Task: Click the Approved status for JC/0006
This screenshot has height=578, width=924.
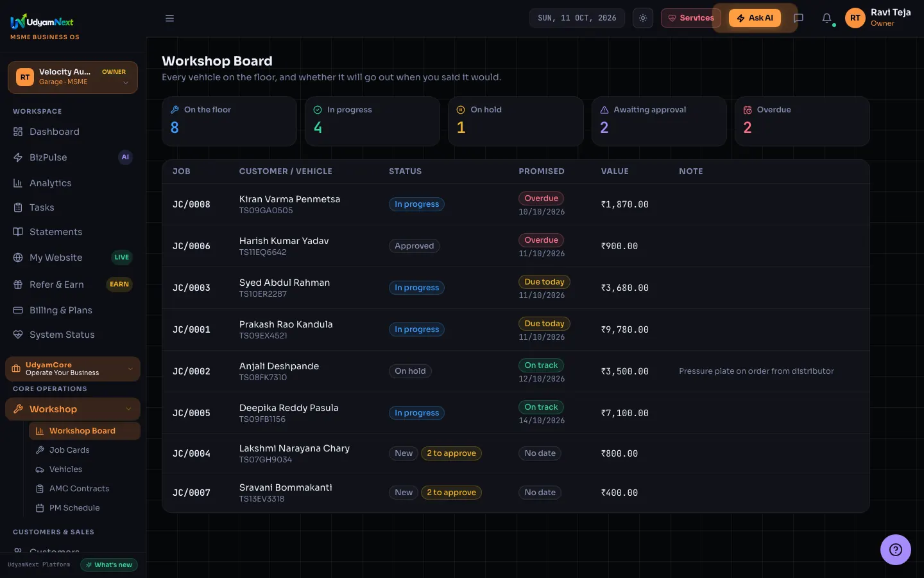Action: [414, 246]
